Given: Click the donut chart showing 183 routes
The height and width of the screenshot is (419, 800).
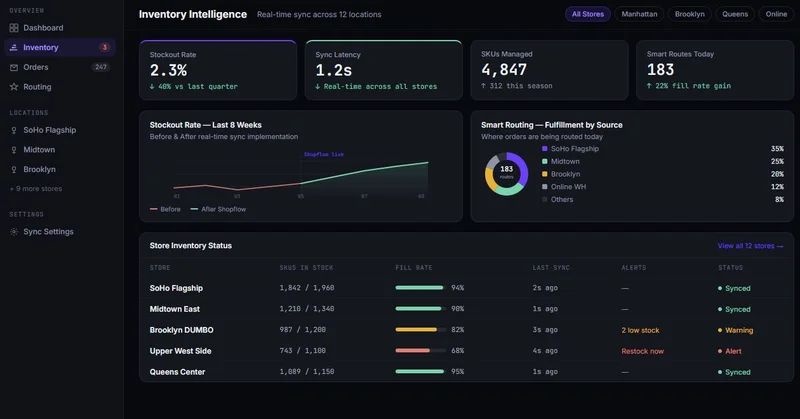Looking at the screenshot, I should [506, 174].
